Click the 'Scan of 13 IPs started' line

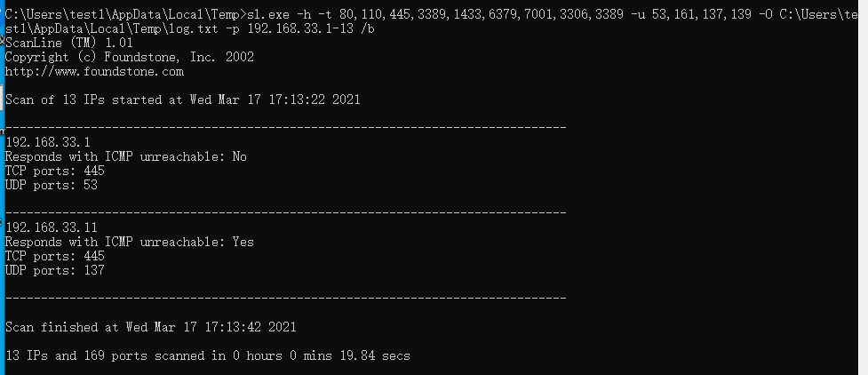point(183,100)
